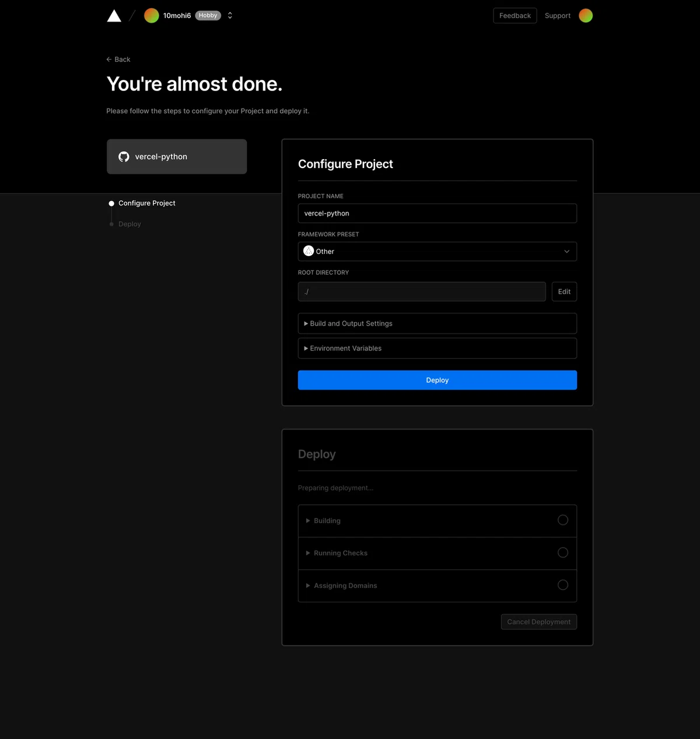Click the Building status circle
Image resolution: width=700 pixels, height=739 pixels.
pos(563,520)
